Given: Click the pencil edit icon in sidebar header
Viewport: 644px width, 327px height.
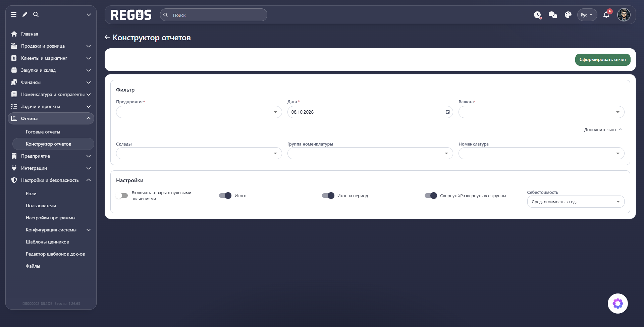Looking at the screenshot, I should [25, 14].
